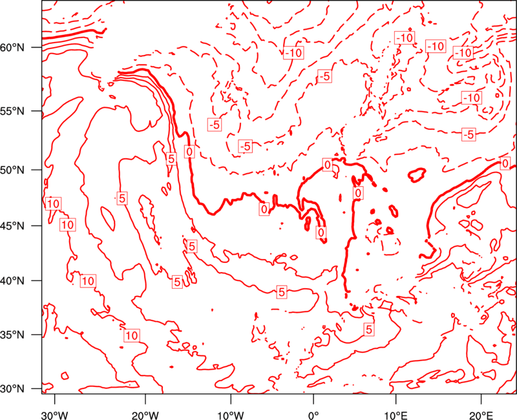Click the 60°N latitude axis label
The width and height of the screenshot is (517, 420).
(x=12, y=48)
